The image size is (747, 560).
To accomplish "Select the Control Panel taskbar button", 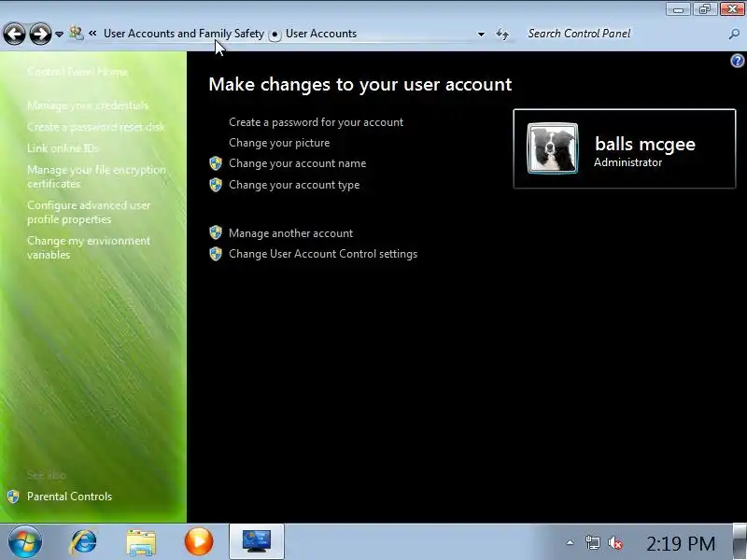I will [x=257, y=541].
